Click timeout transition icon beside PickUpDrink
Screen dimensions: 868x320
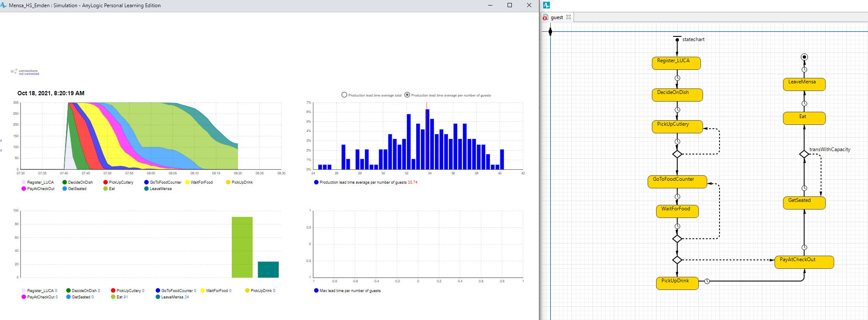point(707,281)
